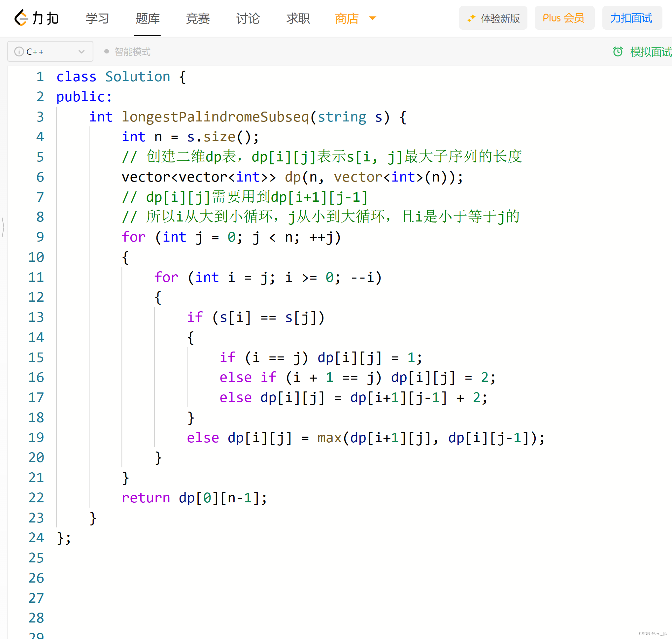Click return dp[0][n-1] statement

[x=194, y=498]
